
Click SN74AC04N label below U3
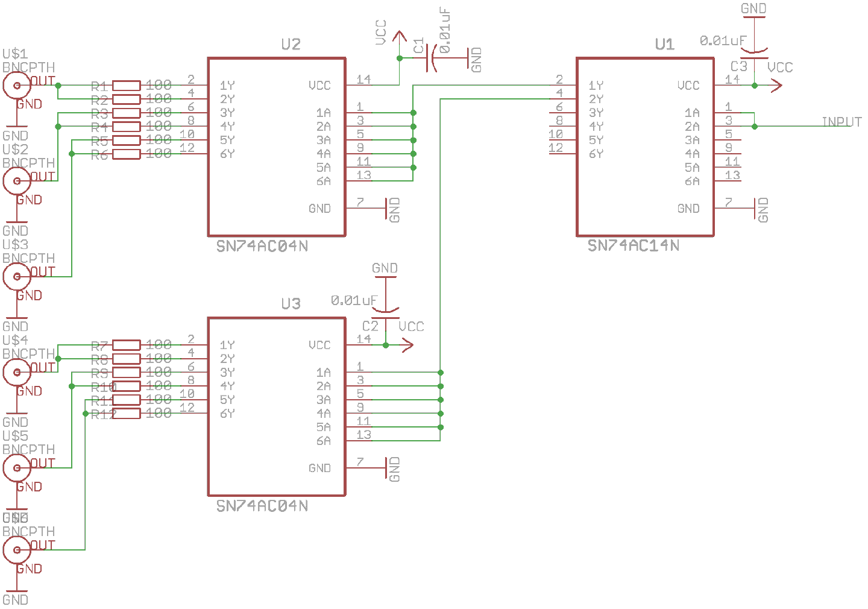pos(262,506)
